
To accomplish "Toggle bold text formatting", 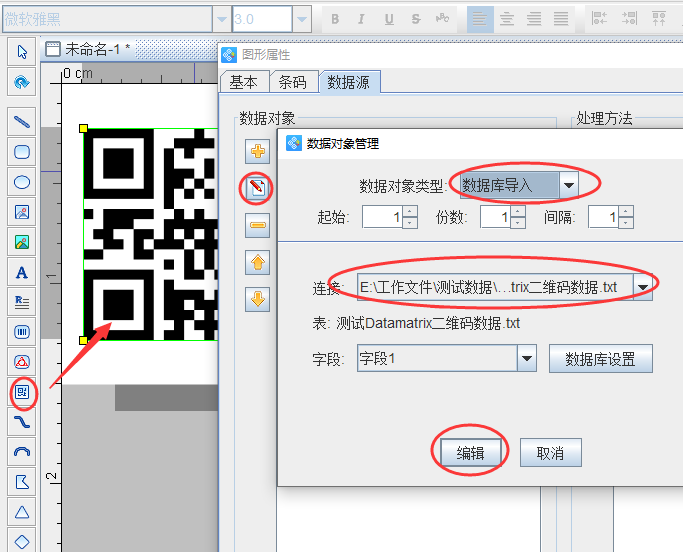I will (x=335, y=19).
